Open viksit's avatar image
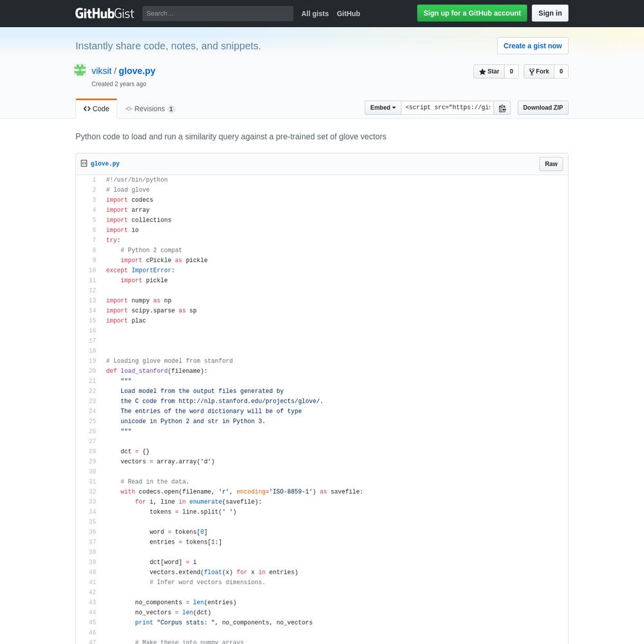Viewport: 644px width, 644px height. click(x=80, y=70)
